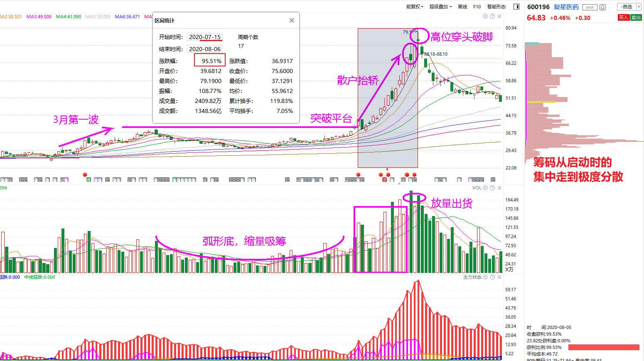Click the 中线超跌:0.000 indicator value
Viewport: 644px width, 361px height.
[x=39, y=277]
